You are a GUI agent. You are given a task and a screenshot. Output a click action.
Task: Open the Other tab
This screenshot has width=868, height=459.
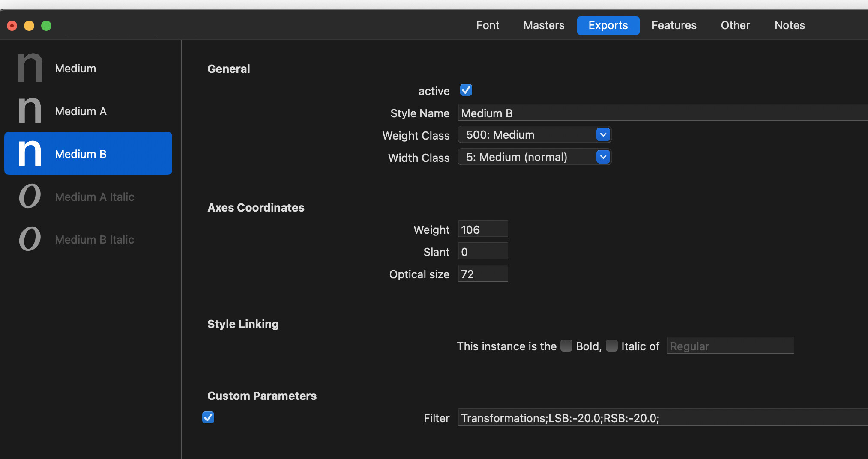click(735, 25)
